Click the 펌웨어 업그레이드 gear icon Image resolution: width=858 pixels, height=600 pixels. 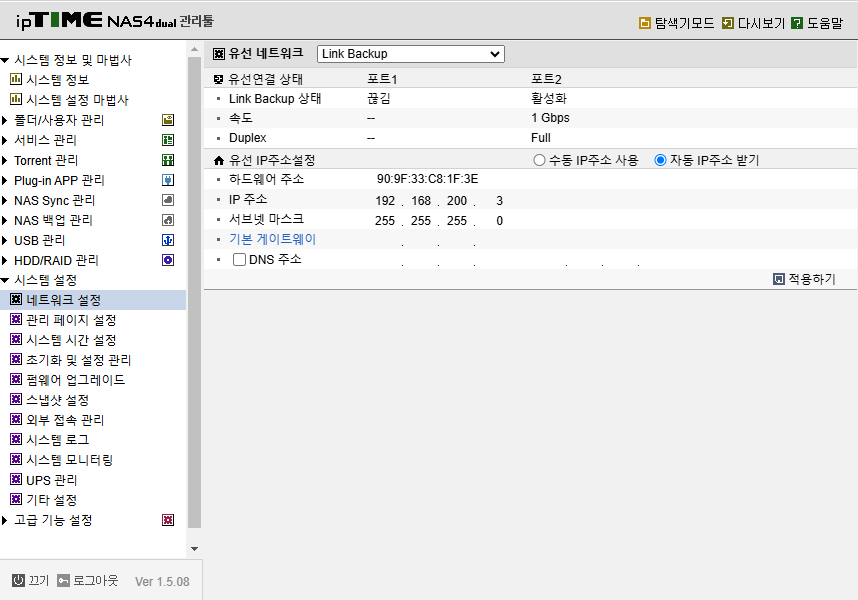16,379
